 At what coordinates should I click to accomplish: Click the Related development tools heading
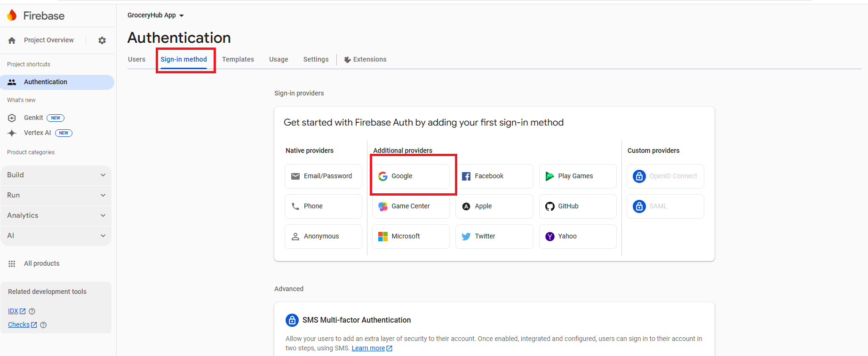coord(47,292)
